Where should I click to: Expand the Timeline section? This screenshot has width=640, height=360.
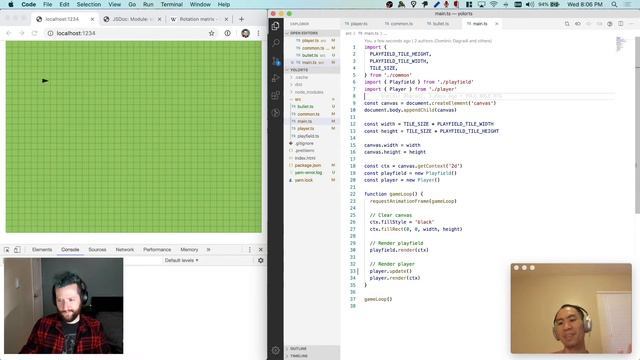tap(312, 356)
